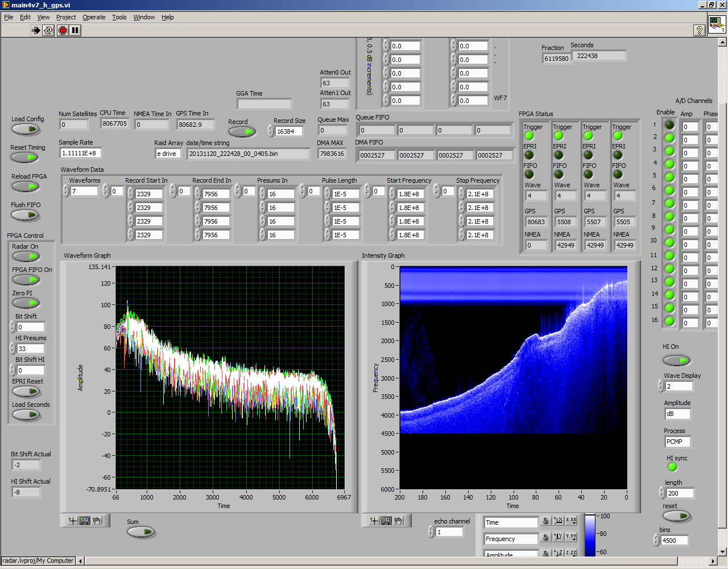Screen dimensions: 728x569
Task: Open the Tools menu
Action: [119, 17]
